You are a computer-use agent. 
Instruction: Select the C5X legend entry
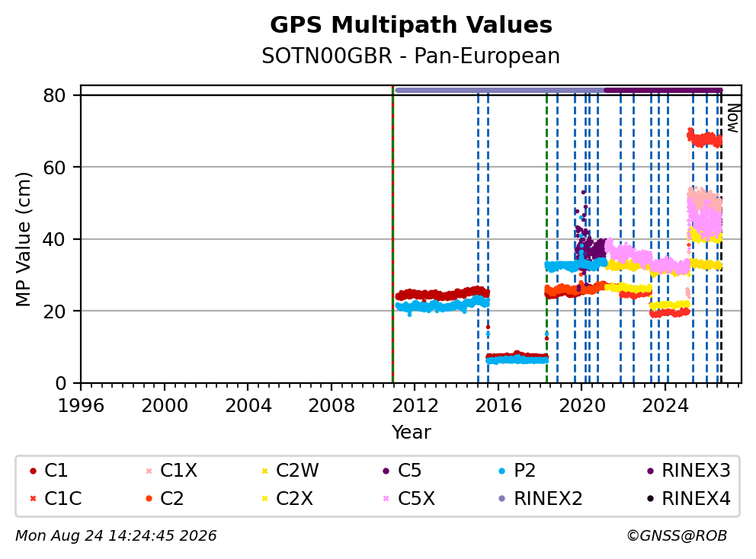(x=408, y=498)
